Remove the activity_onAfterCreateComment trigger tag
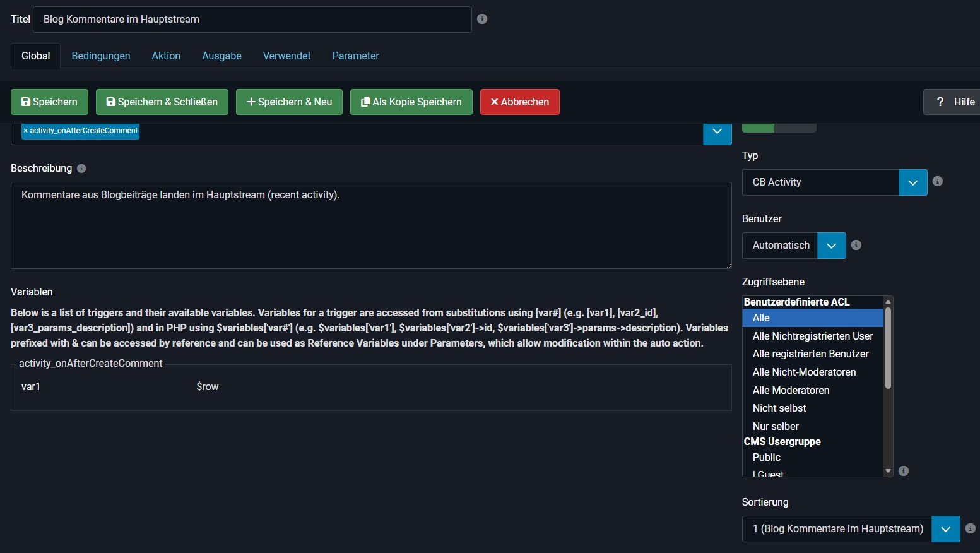 [x=26, y=131]
